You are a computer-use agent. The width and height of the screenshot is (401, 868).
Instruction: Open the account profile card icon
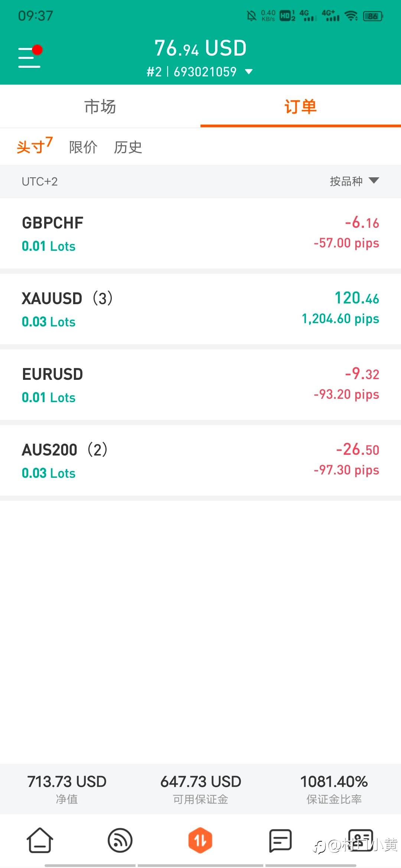coord(361,840)
